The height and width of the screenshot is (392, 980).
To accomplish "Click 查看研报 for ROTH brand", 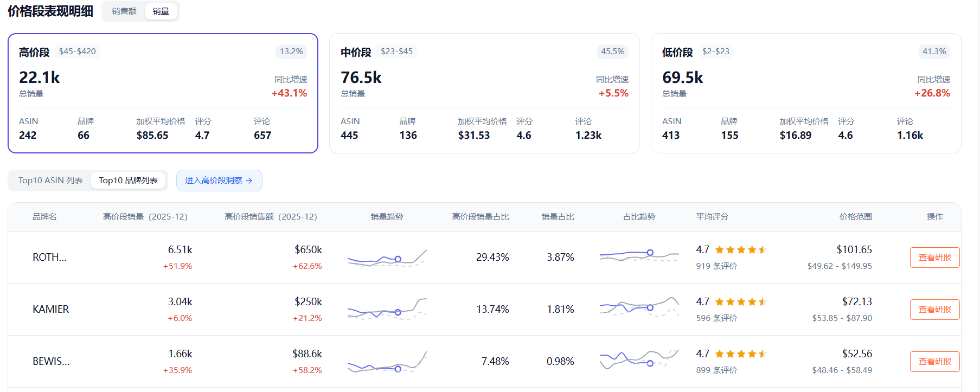I will [934, 258].
